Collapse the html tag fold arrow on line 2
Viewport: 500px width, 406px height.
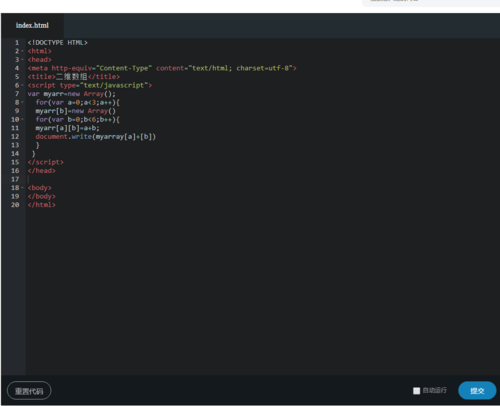(22, 51)
